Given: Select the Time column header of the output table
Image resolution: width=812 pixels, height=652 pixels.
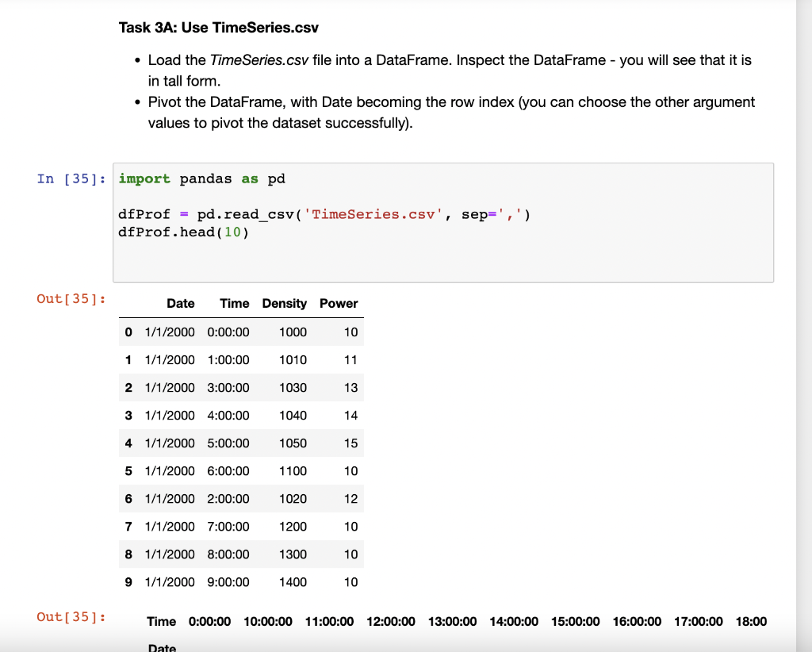Looking at the screenshot, I should (x=235, y=303).
